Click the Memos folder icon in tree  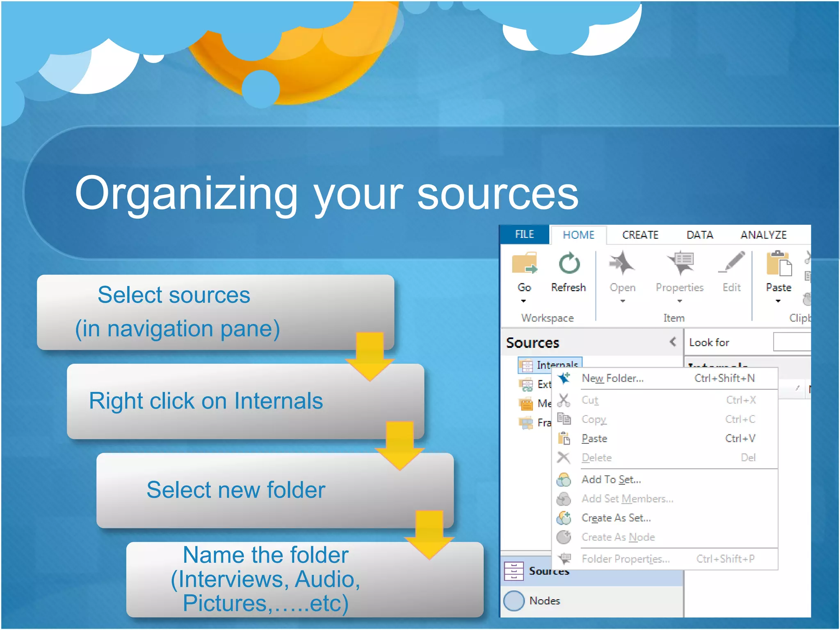(526, 404)
